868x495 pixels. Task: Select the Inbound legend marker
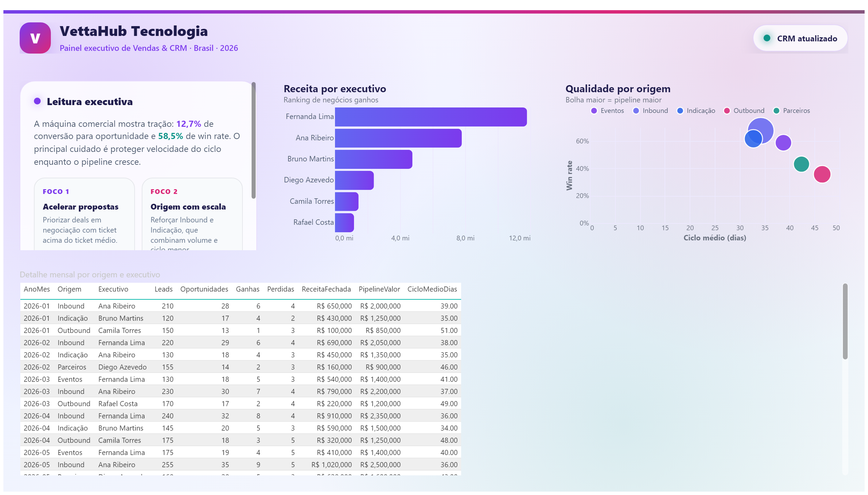[636, 111]
